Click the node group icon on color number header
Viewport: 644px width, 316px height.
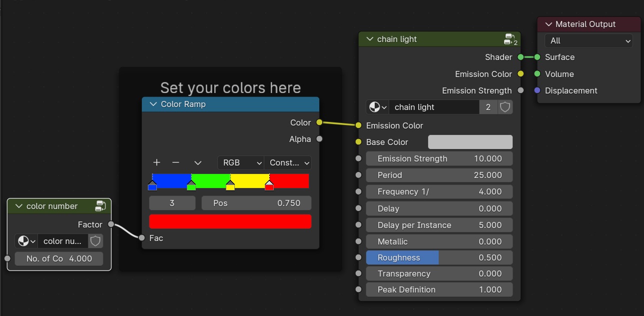tap(100, 206)
